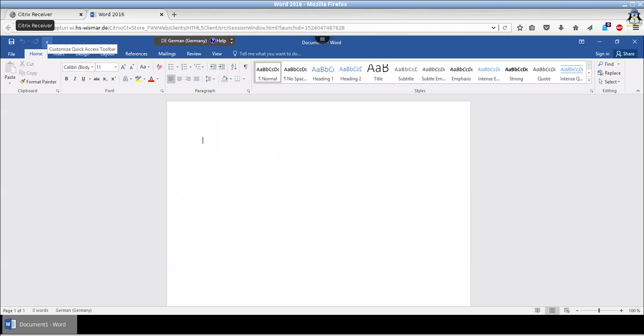Switch to the View tab

pos(217,54)
